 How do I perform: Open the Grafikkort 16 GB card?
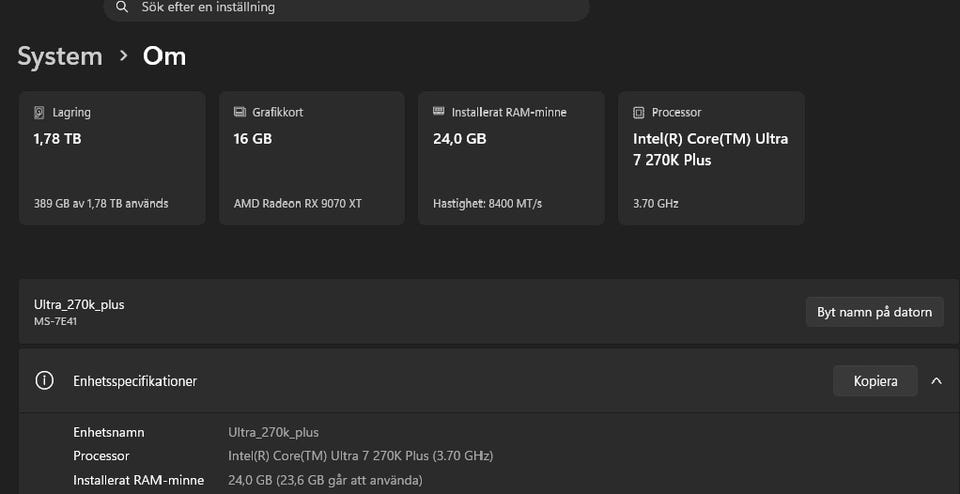312,158
